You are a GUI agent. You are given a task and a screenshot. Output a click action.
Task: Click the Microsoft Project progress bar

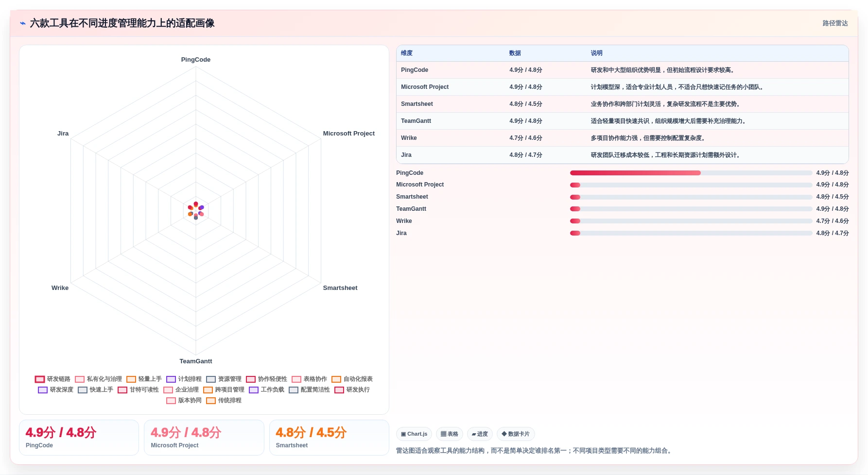(x=691, y=185)
